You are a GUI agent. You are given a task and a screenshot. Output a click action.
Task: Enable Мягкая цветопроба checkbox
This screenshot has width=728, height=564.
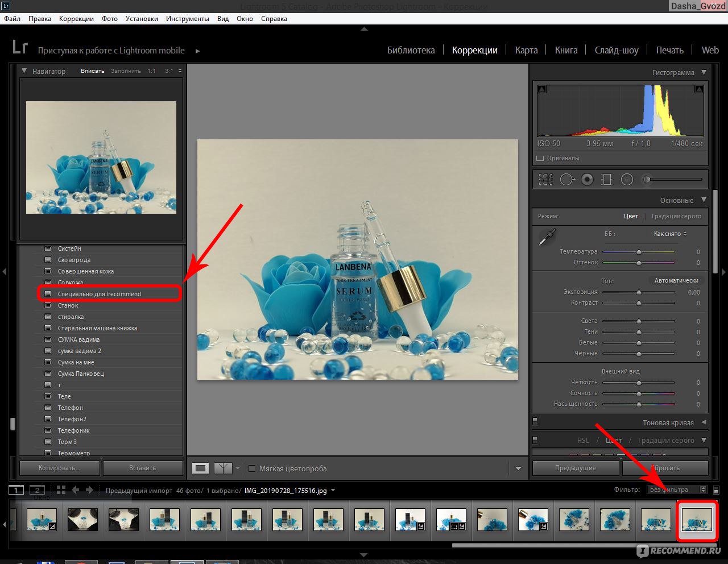point(252,469)
